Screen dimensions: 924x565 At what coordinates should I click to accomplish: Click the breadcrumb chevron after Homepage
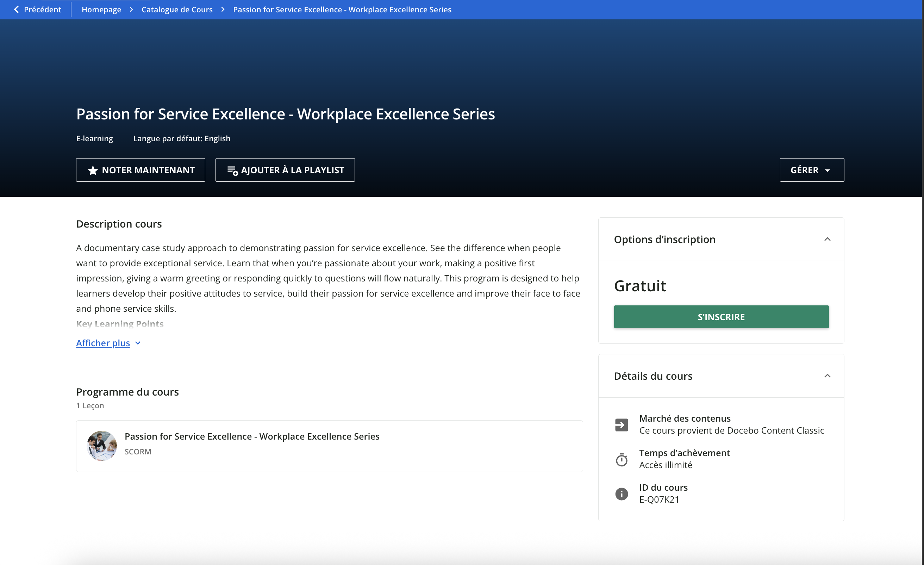(x=131, y=10)
